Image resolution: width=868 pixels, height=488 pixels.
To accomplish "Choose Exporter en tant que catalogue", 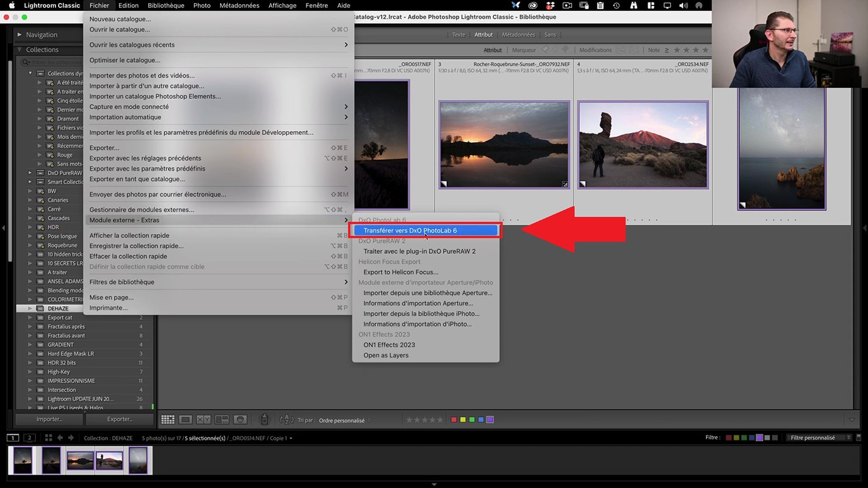I will (219, 179).
